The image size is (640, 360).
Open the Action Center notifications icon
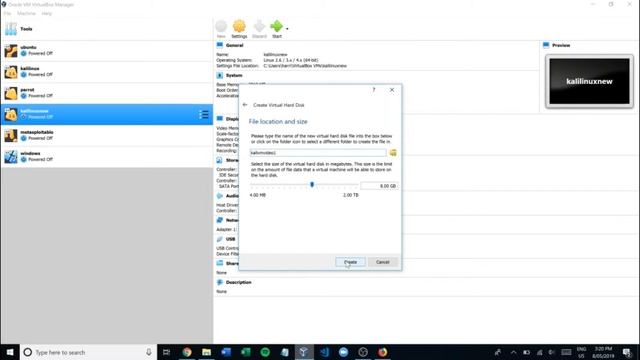pyautogui.click(x=627, y=352)
